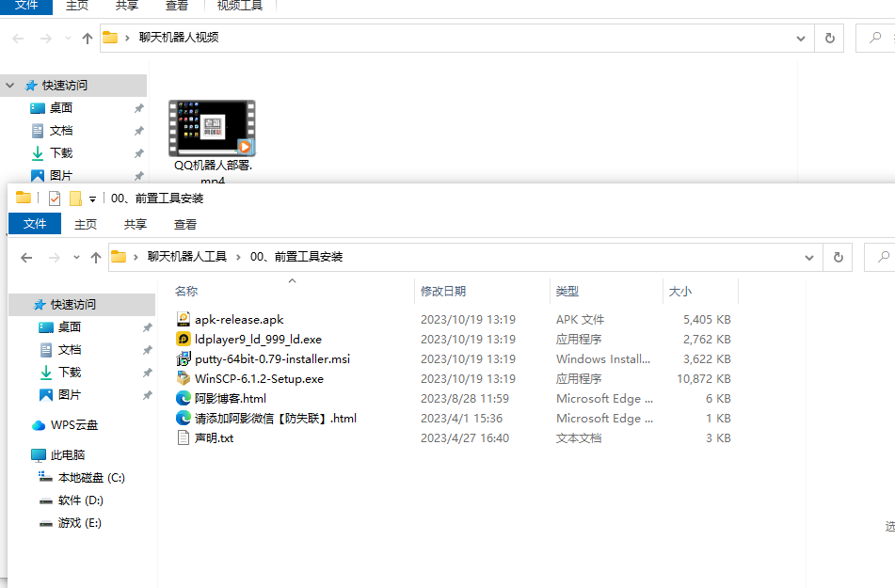
Task: Select the ldplayer9_ld_999_ld.exe icon
Action: [184, 339]
